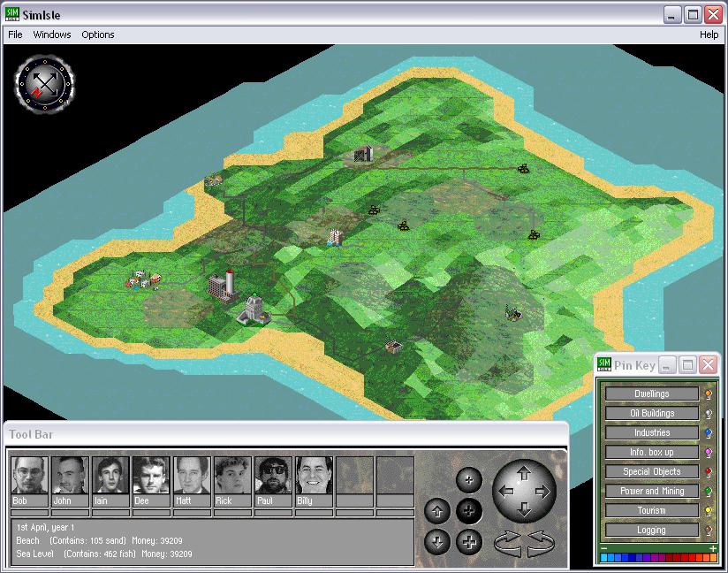Pick the light blue swatch starting the color scale
This screenshot has height=573, width=728.
click(x=603, y=558)
